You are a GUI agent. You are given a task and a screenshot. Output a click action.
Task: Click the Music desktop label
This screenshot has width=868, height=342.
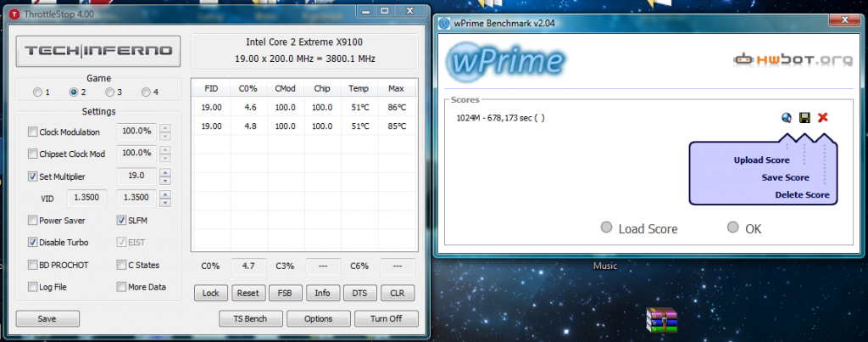pyautogui.click(x=605, y=266)
